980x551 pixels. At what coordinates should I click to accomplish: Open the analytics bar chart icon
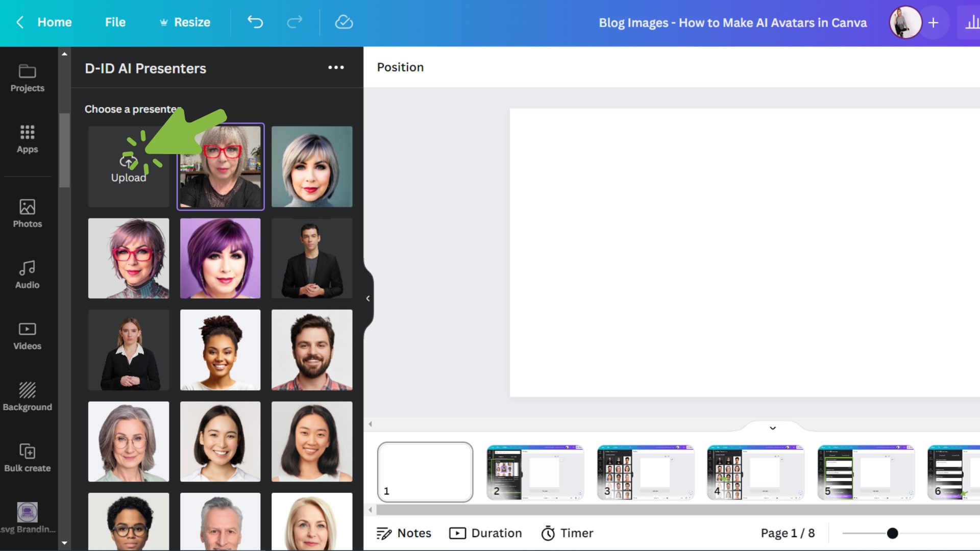click(x=971, y=22)
